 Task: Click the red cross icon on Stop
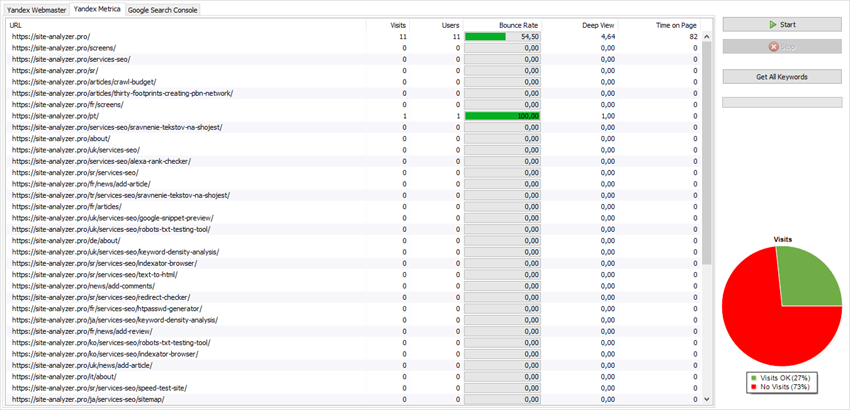click(x=773, y=47)
